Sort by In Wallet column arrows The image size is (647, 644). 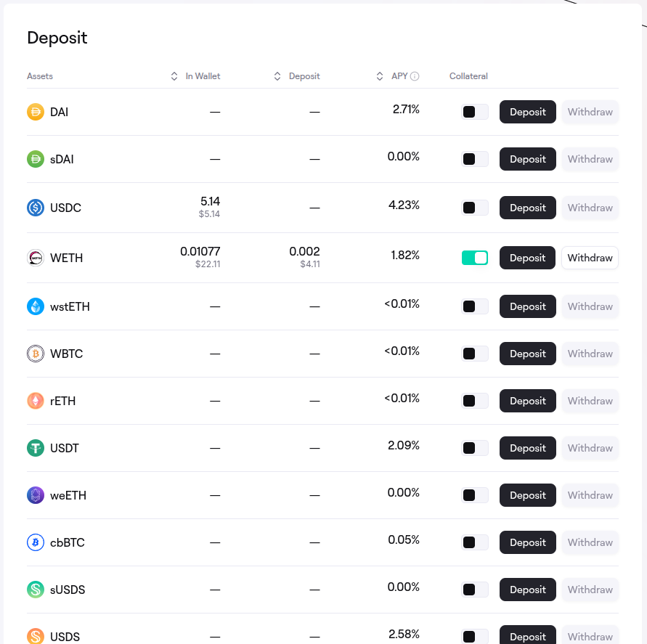click(174, 76)
